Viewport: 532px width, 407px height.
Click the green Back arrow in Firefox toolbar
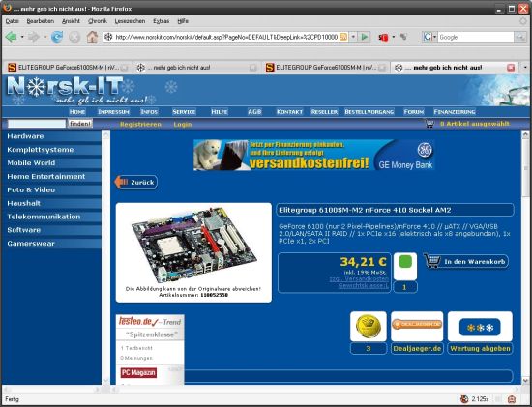11,37
